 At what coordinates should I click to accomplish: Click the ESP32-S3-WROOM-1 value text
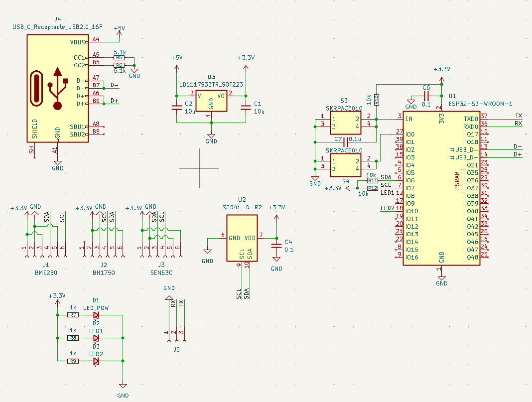pos(480,104)
